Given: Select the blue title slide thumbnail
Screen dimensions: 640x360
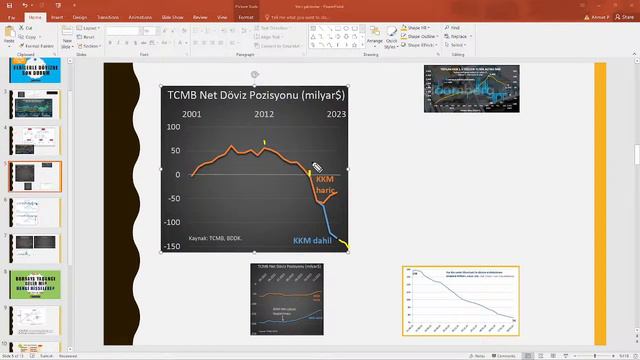Looking at the screenshot, I should pos(35,70).
